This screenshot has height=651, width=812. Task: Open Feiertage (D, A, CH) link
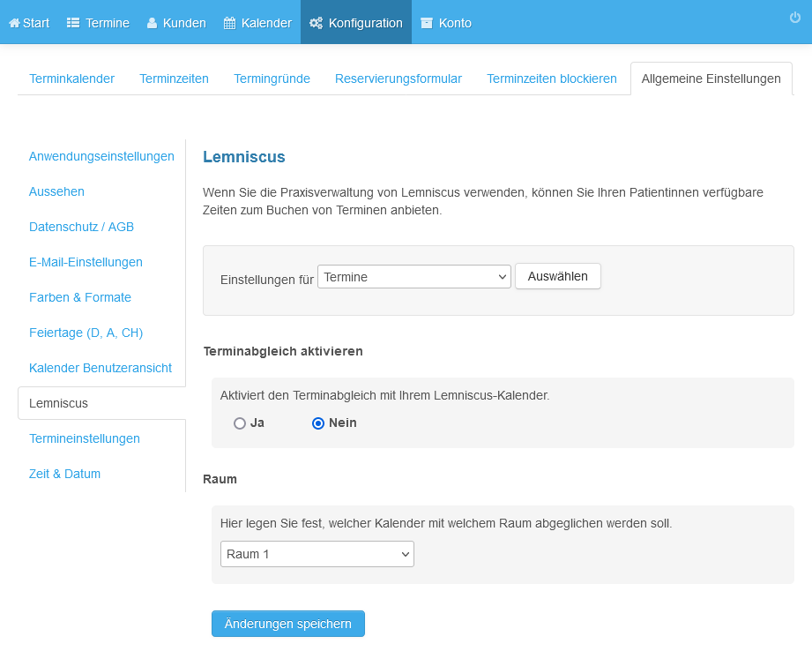click(x=86, y=333)
